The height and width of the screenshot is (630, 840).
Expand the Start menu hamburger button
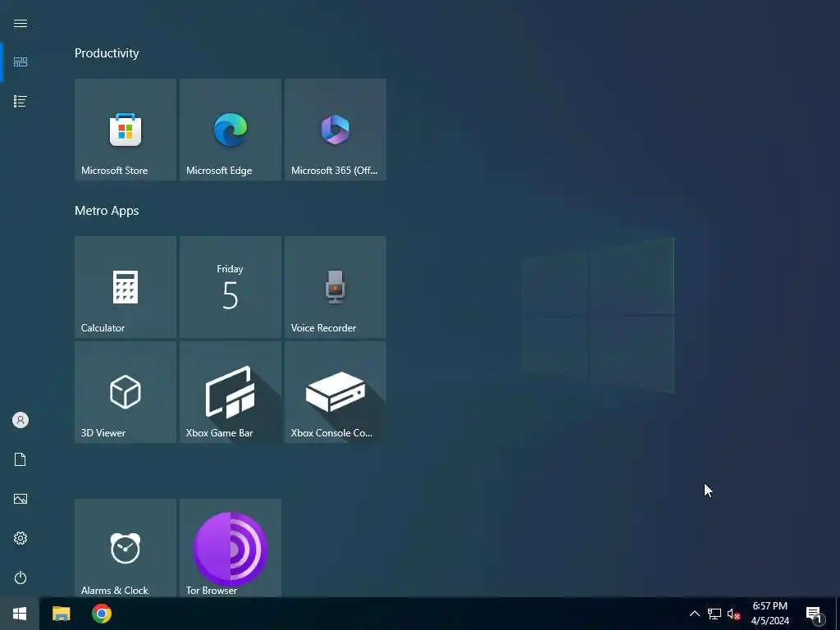coord(21,23)
